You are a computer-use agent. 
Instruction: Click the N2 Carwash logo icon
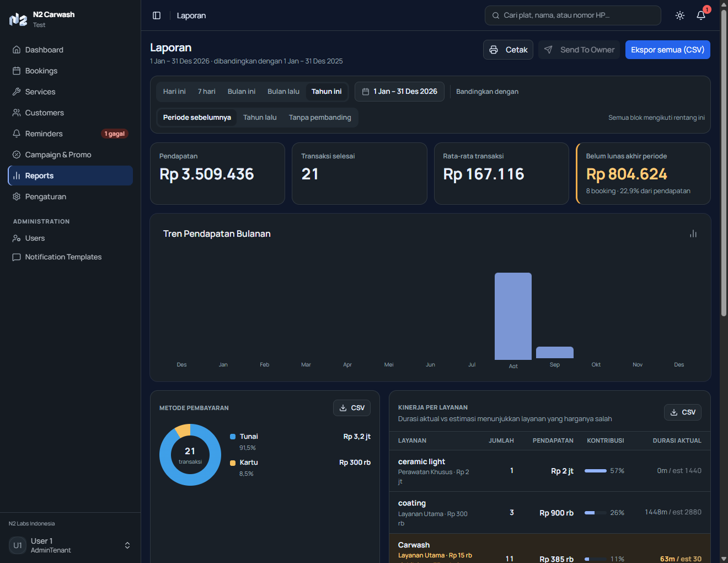point(18,19)
